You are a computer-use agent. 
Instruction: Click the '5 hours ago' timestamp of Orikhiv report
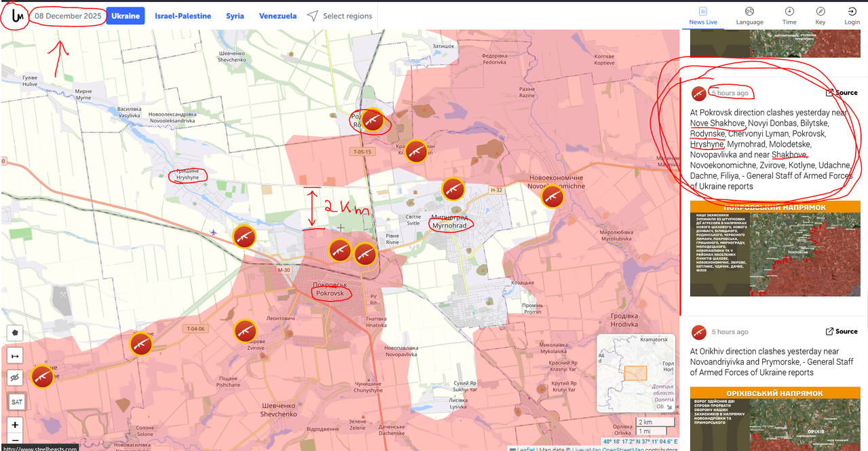[x=730, y=332]
